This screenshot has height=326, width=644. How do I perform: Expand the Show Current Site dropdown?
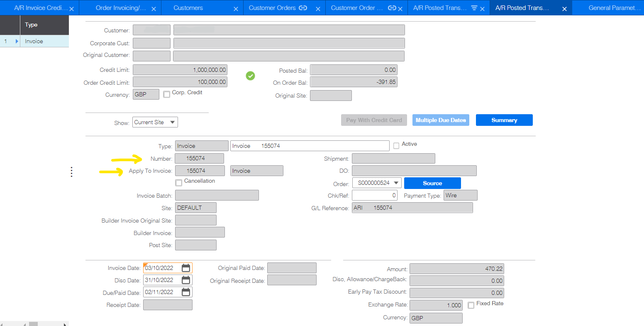click(172, 122)
